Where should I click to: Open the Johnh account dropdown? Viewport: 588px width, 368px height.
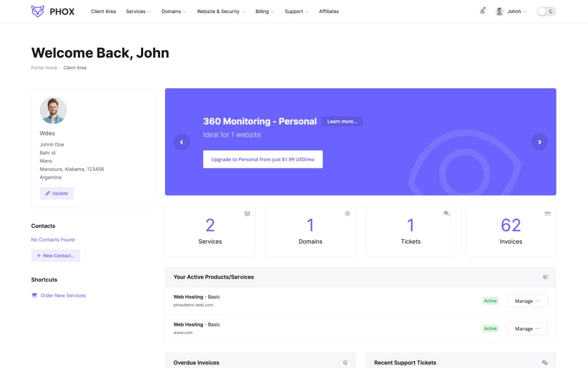click(517, 11)
